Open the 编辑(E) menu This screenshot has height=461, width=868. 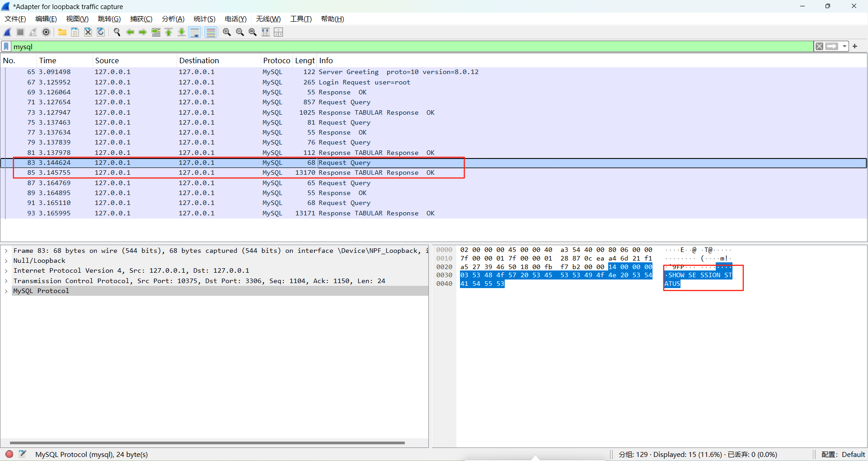tap(46, 19)
